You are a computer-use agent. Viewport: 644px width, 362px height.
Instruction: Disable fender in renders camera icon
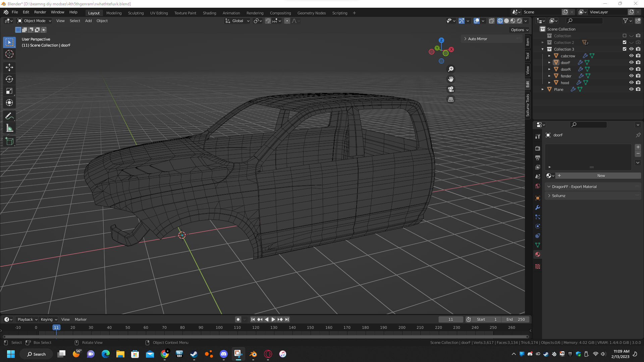click(638, 76)
